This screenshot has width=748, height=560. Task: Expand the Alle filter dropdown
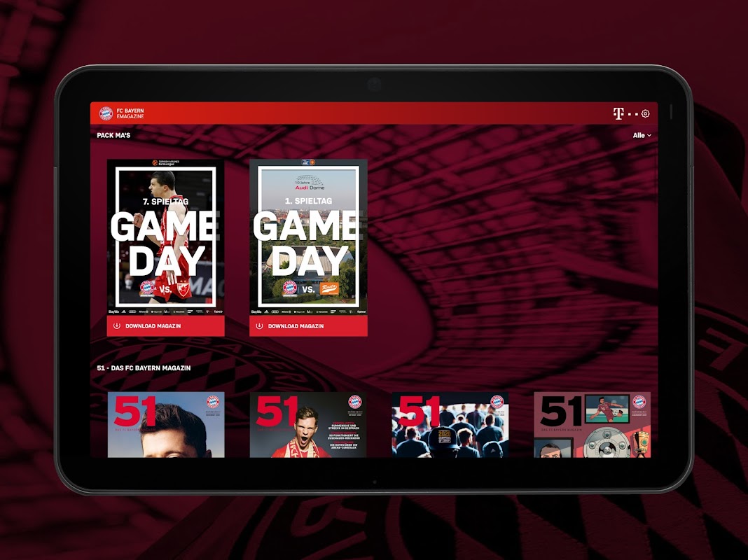coord(642,135)
